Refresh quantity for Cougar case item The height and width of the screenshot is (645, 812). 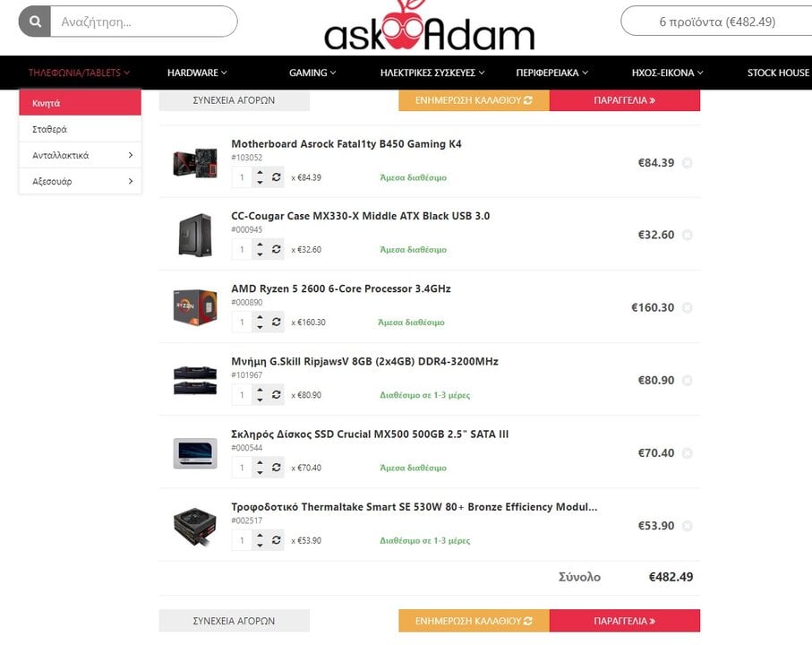tap(277, 249)
